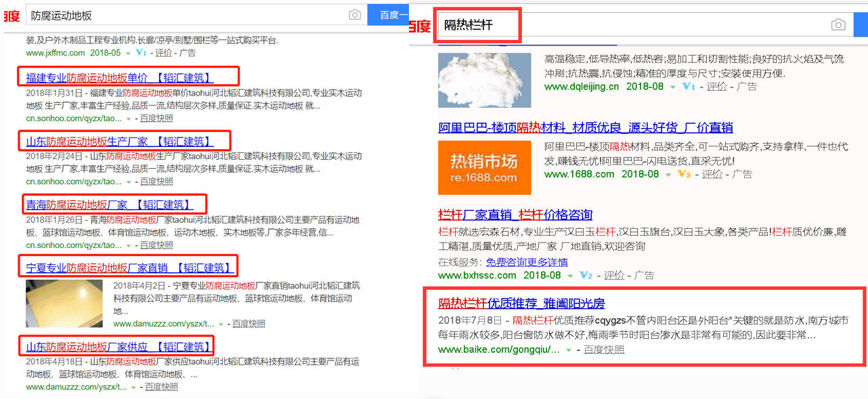
Task: Expand the dropdown arrow next to www.bxhssc.com
Action: click(x=570, y=276)
